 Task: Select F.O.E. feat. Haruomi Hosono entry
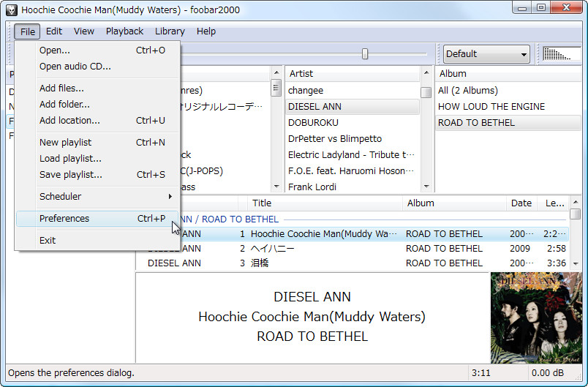(352, 171)
